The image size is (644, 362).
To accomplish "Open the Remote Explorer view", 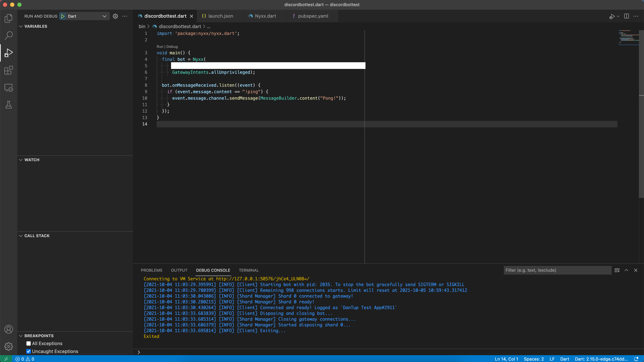I will (8, 87).
